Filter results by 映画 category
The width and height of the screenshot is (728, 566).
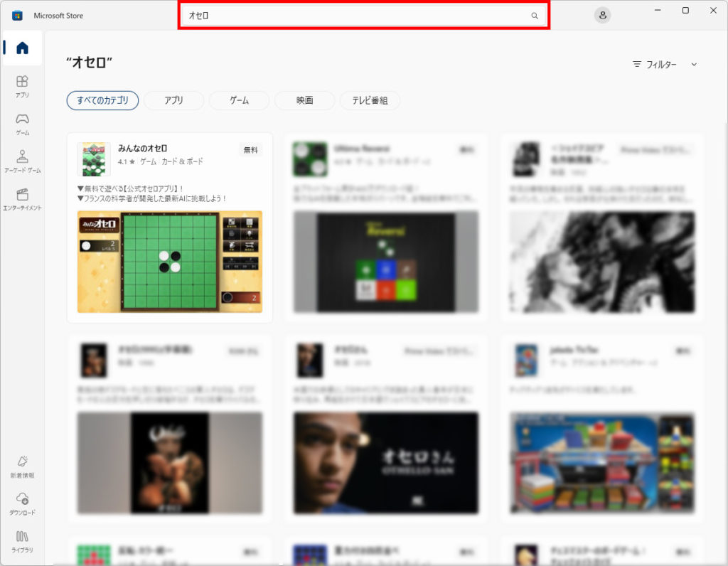coord(304,100)
